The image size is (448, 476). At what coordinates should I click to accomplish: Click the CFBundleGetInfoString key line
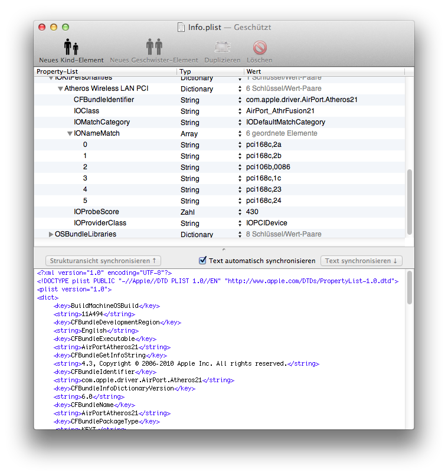click(110, 355)
